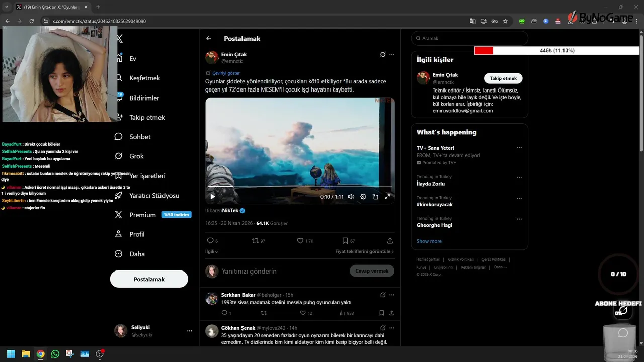
Task: Mute the video volume
Action: [x=351, y=197]
